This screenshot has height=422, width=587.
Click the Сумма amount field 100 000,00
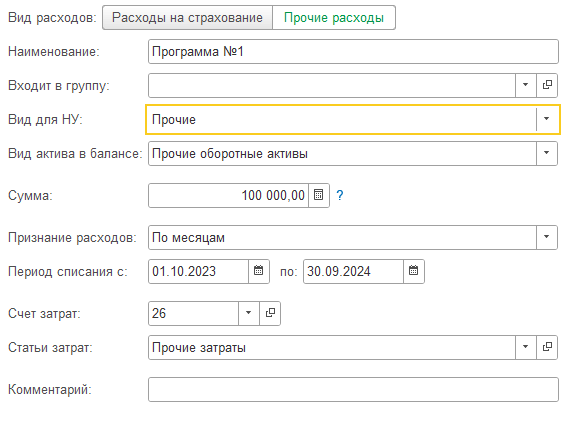pos(228,195)
